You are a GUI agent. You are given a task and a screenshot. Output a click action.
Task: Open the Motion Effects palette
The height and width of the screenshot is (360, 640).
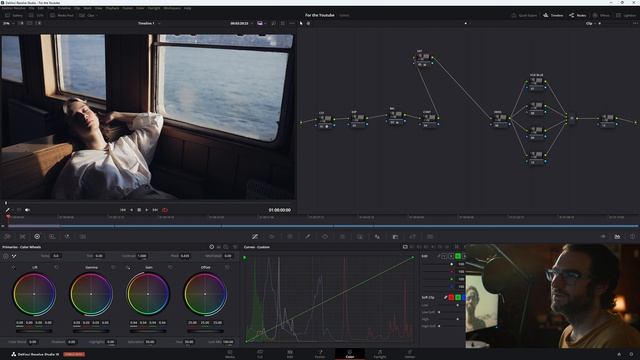[x=82, y=236]
